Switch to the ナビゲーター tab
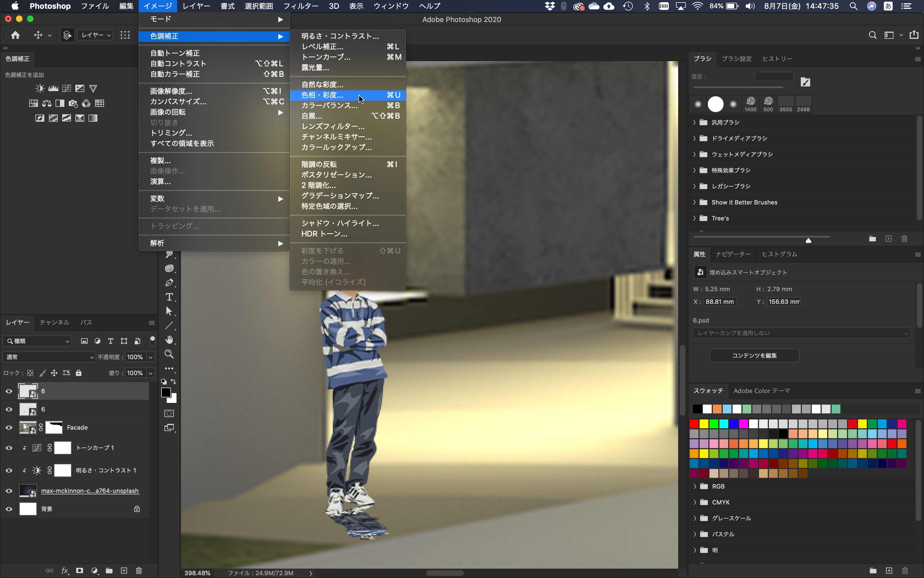The height and width of the screenshot is (578, 924). pos(733,254)
